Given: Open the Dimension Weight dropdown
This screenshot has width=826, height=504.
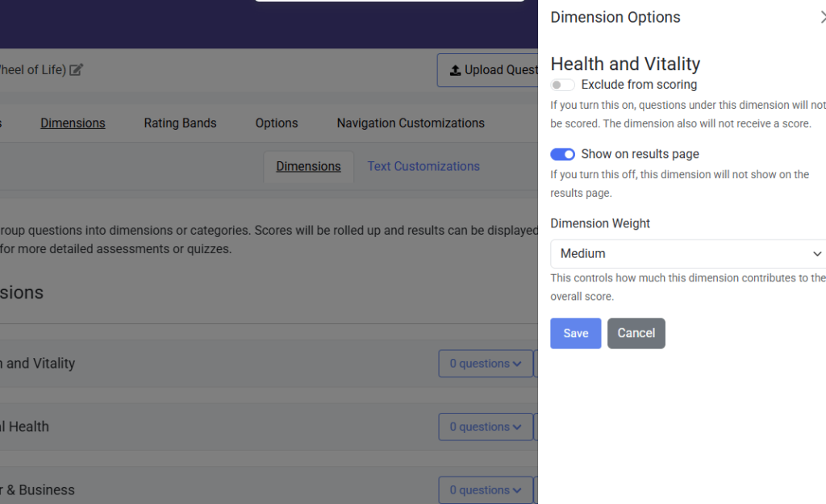Looking at the screenshot, I should 689,253.
